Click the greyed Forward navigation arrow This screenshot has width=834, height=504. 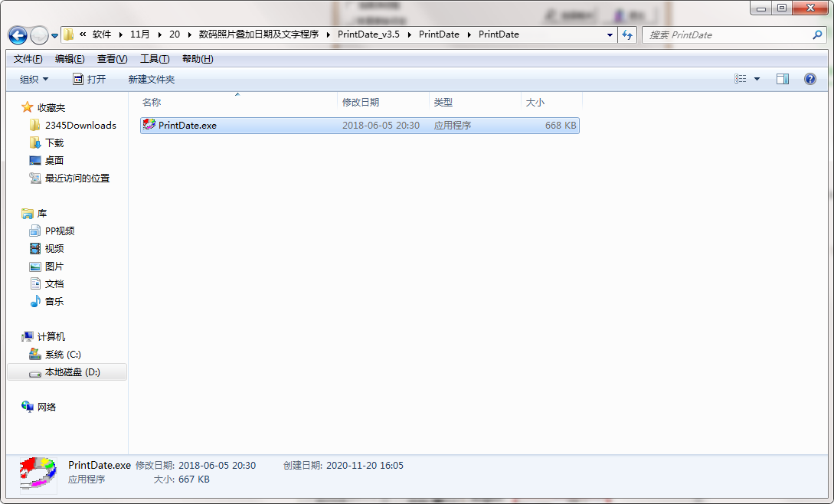pos(39,35)
